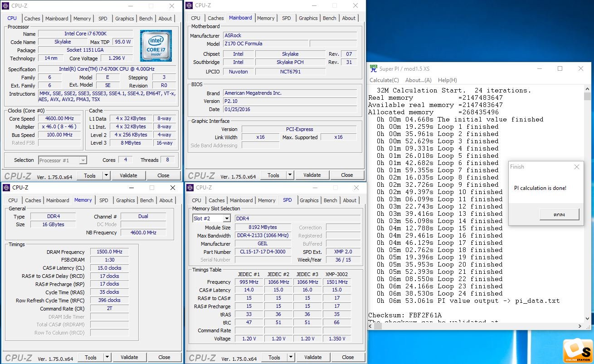Image resolution: width=594 pixels, height=364 pixels.
Task: Open Calculate(C) menu in Super PI
Action: [x=384, y=80]
